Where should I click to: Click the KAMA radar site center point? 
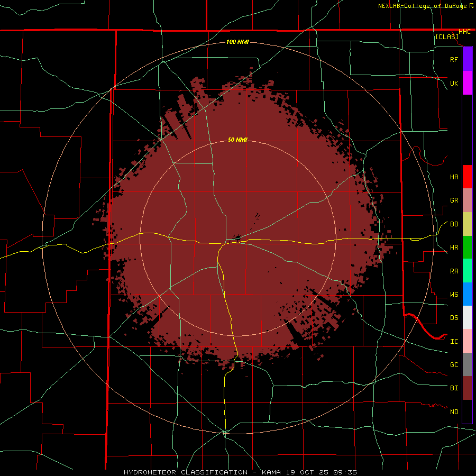coord(237,237)
